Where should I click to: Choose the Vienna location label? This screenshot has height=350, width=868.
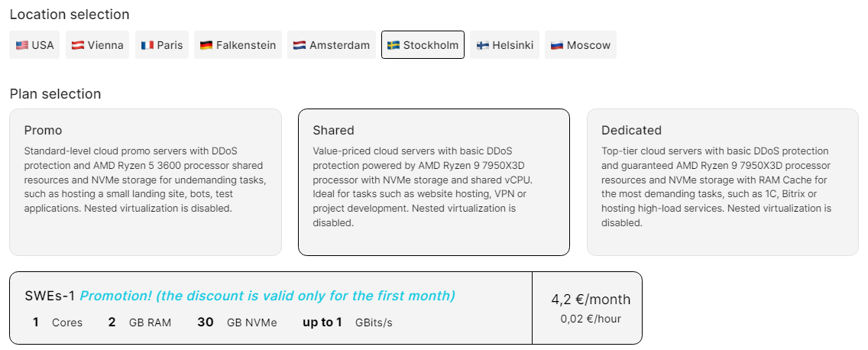pyautogui.click(x=105, y=45)
